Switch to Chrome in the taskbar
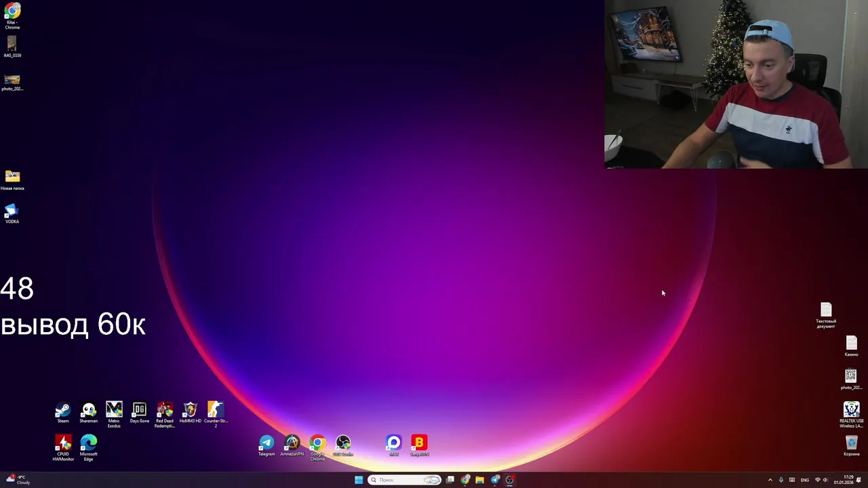 [x=465, y=480]
